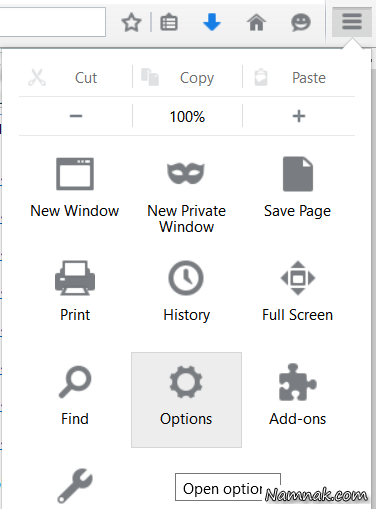Open a New Private Window
The image size is (376, 509).
186,197
